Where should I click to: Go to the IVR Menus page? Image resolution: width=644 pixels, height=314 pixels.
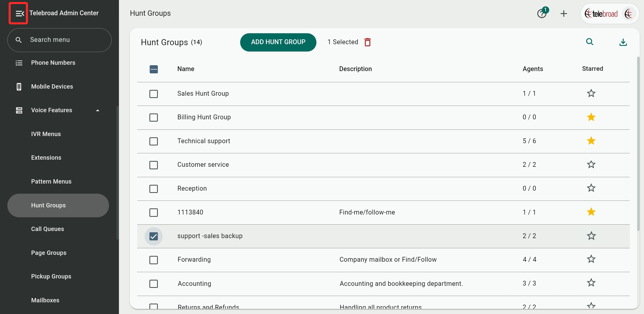point(46,134)
